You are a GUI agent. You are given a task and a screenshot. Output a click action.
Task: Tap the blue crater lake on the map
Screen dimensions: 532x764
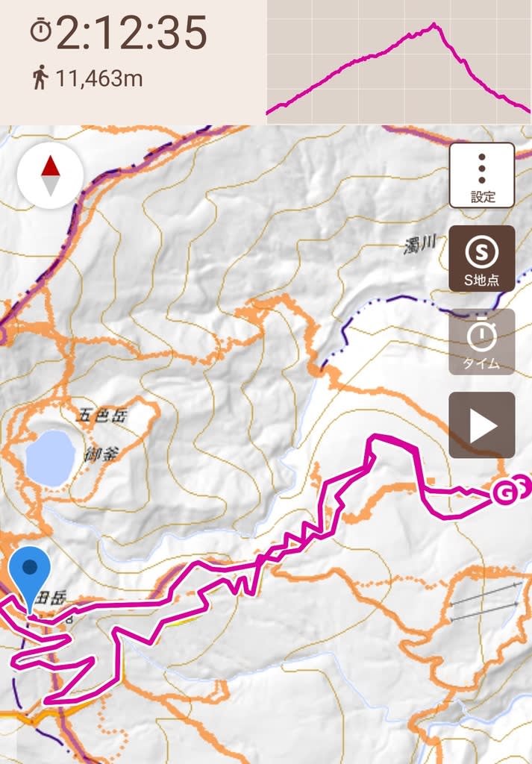(x=50, y=458)
